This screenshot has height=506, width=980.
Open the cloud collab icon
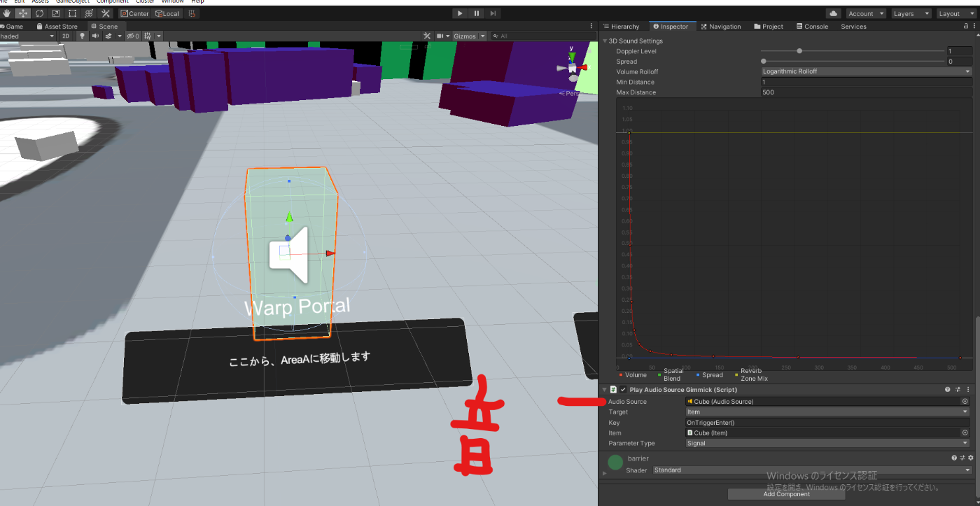833,13
